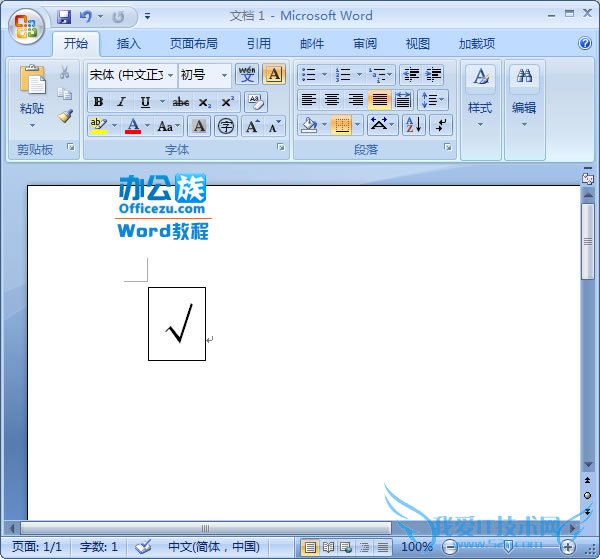Open the 视图 ribbon tab

[x=417, y=44]
